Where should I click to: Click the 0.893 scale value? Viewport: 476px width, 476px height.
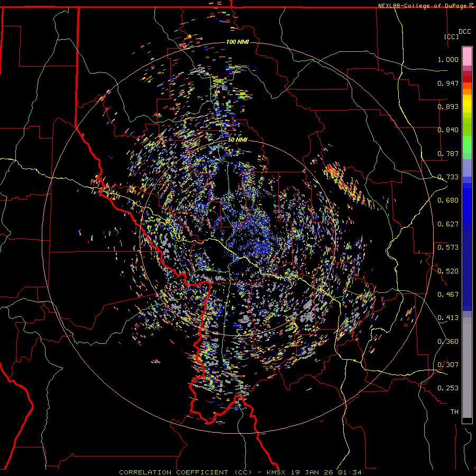point(448,106)
